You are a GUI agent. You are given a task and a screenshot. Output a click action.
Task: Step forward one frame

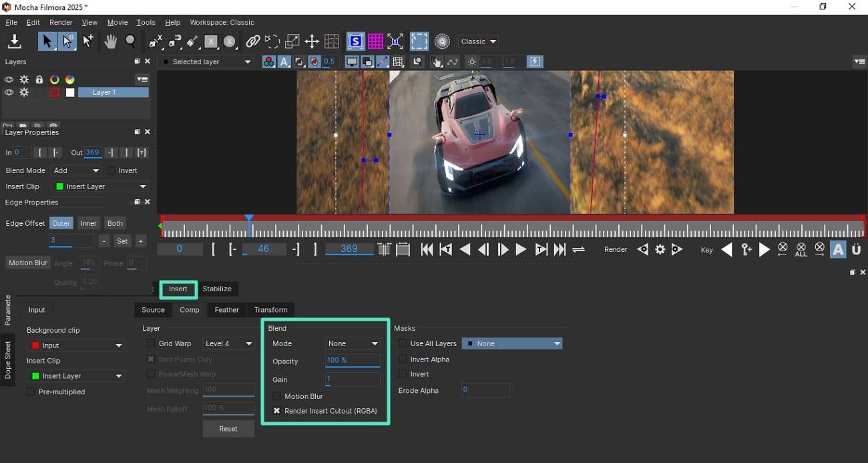[503, 250]
